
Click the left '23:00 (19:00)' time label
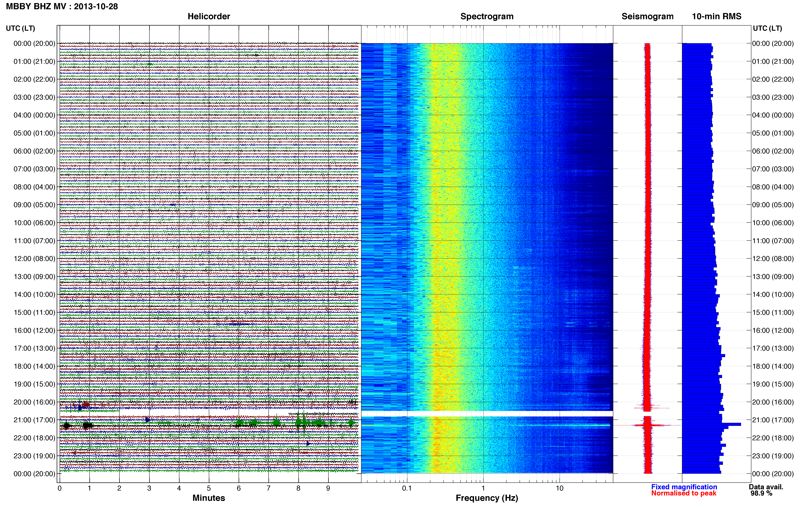(34, 456)
